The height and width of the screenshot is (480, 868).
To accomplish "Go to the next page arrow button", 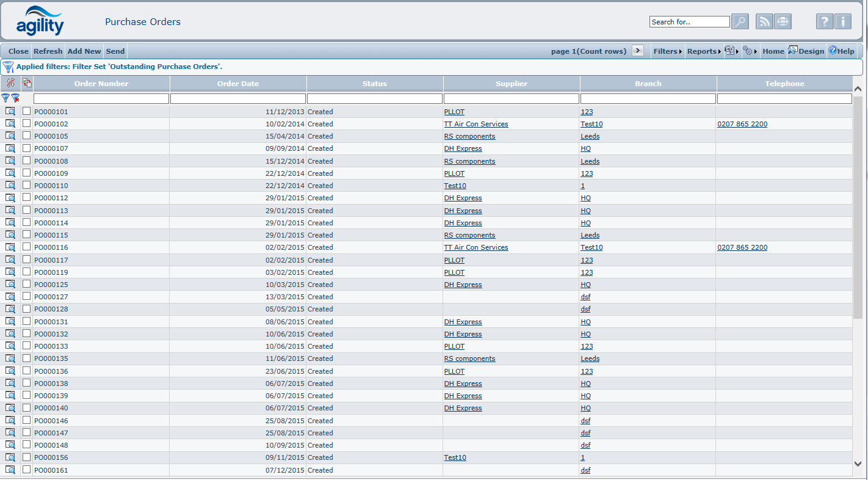I will tap(637, 51).
